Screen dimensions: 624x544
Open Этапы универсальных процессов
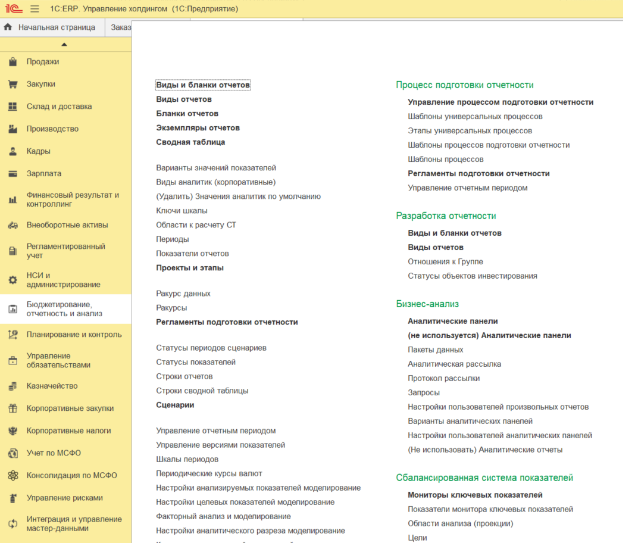pyautogui.click(x=470, y=131)
